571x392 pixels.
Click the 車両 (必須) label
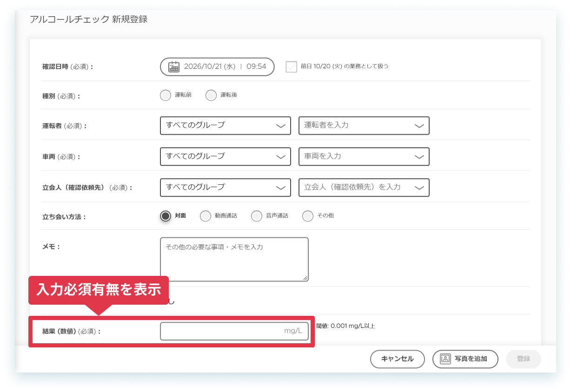pyautogui.click(x=61, y=157)
